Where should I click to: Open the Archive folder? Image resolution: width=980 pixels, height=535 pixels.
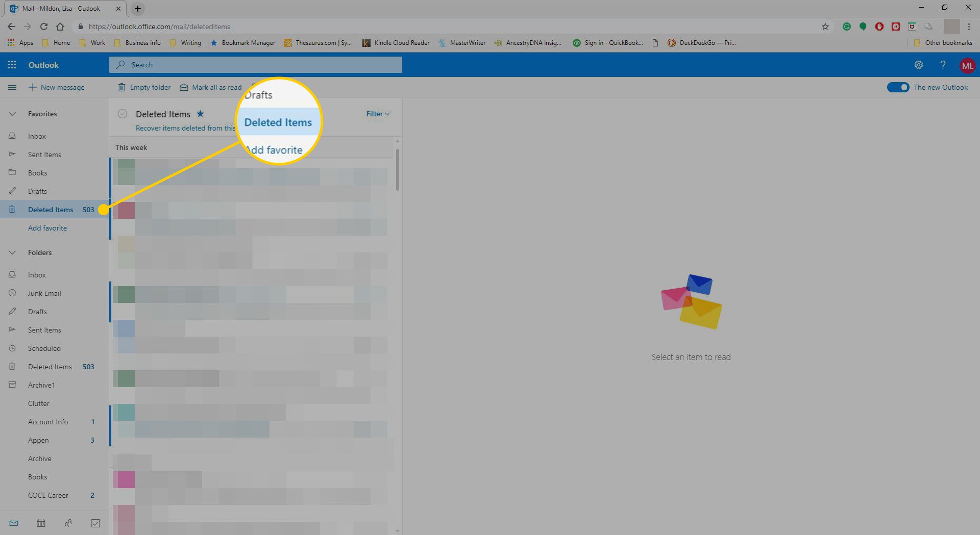[x=54, y=458]
